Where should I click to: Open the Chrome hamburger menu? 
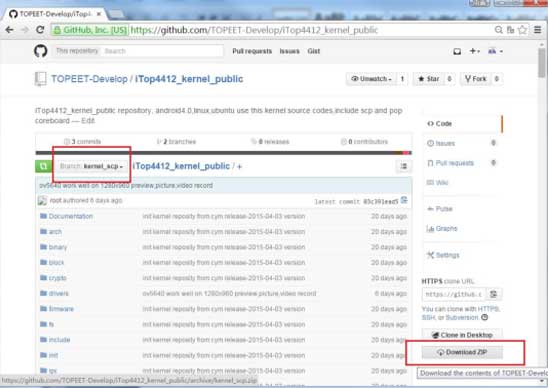(538, 30)
